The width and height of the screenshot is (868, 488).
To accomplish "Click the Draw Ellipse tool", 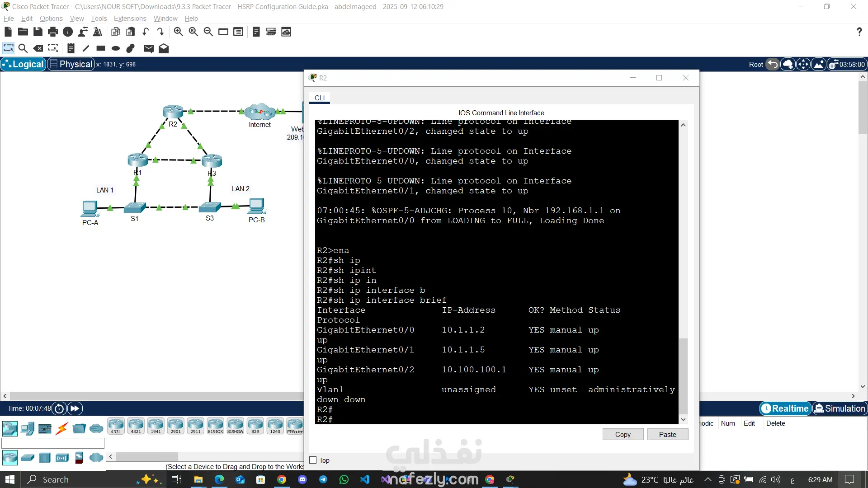I will [116, 48].
